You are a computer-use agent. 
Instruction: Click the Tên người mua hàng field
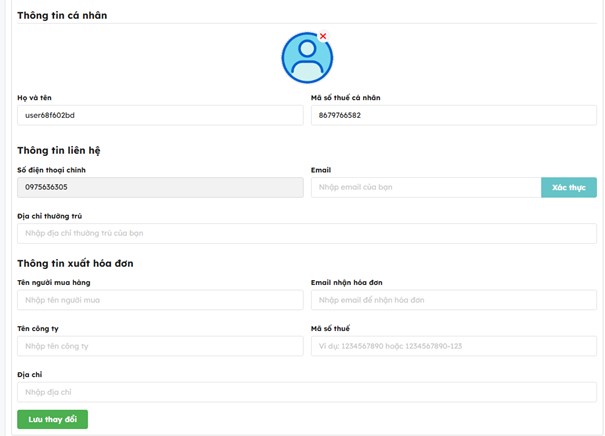point(160,300)
